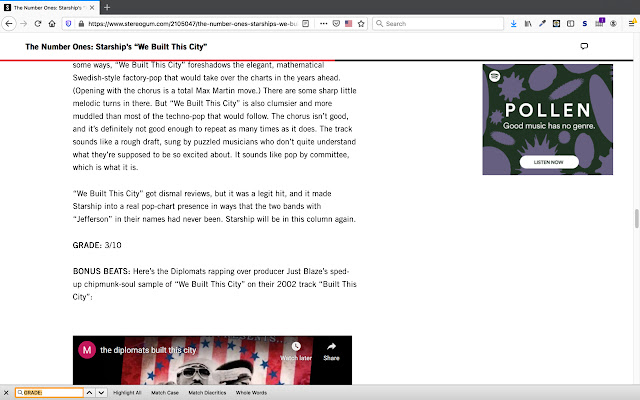Image resolution: width=640 pixels, height=400 pixels.
Task: Click the forward navigation arrow
Action: point(24,24)
